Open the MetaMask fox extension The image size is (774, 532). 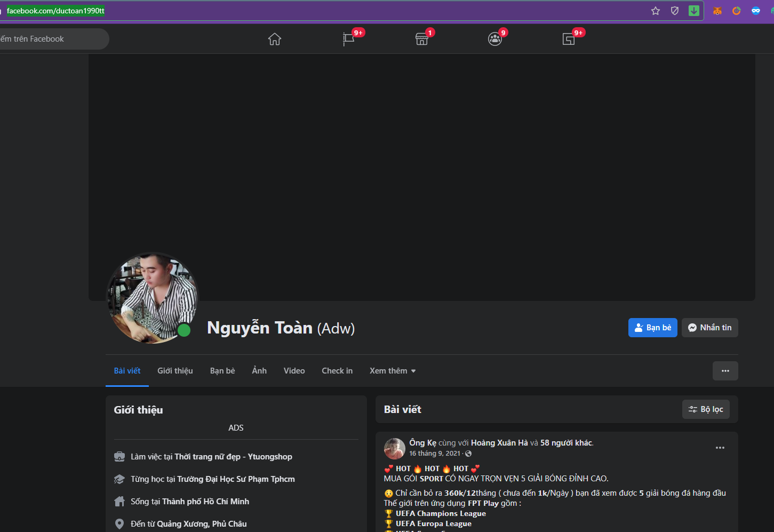click(717, 11)
